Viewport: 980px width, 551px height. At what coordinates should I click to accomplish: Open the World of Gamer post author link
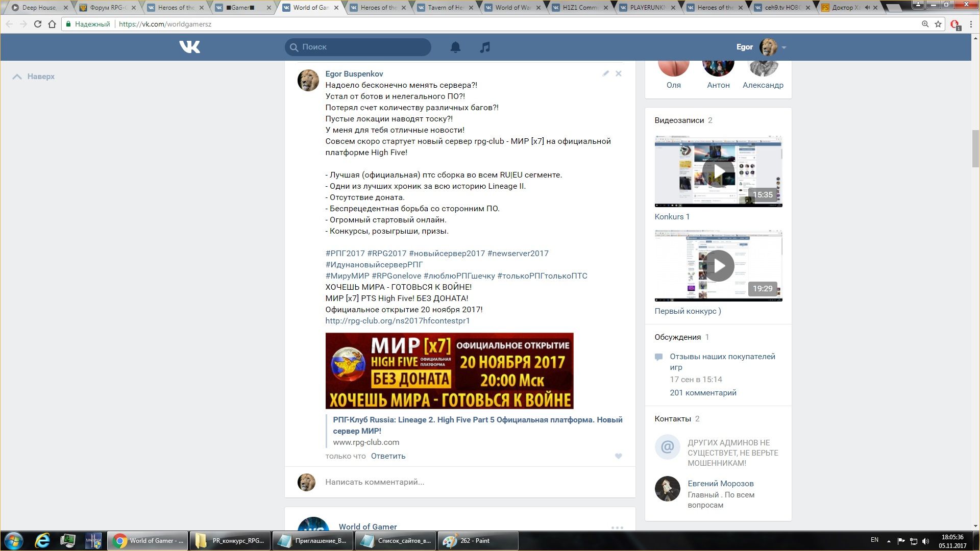(x=367, y=527)
